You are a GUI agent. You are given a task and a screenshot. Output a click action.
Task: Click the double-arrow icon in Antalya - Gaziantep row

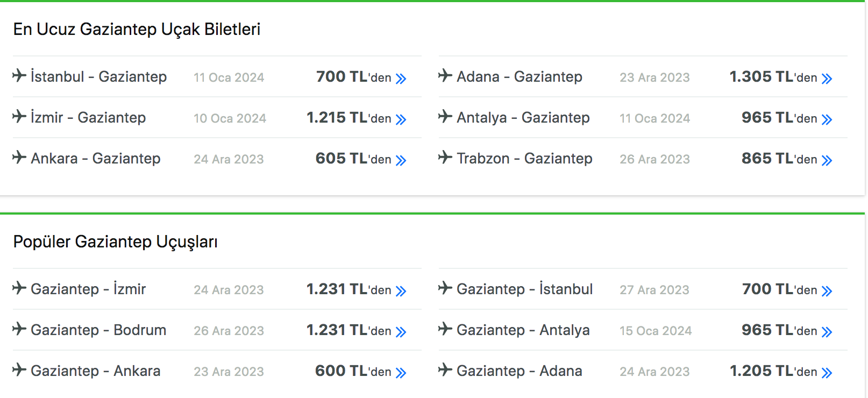(x=827, y=119)
